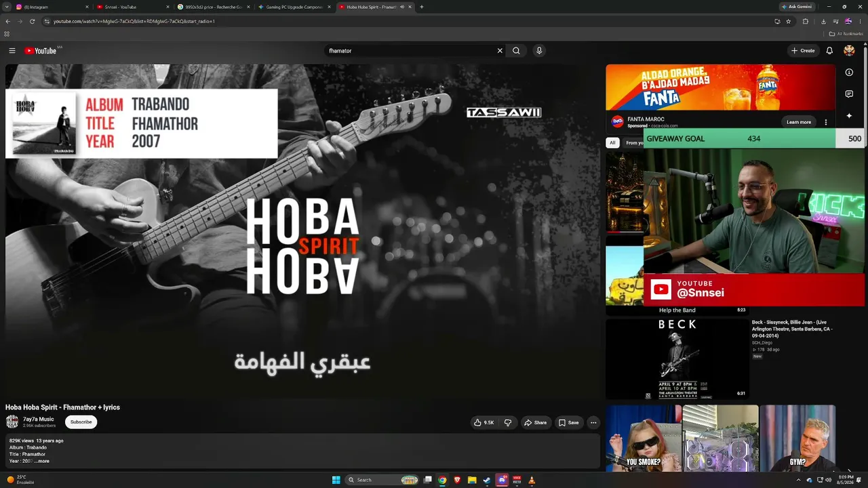
Task: Open the Chrome apps grid shortcut
Action: tap(7, 33)
